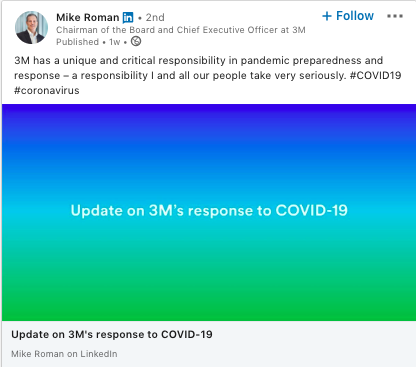Image resolution: width=416 pixels, height=367 pixels.
Task: Click the globe public visibility icon
Action: pos(136,41)
